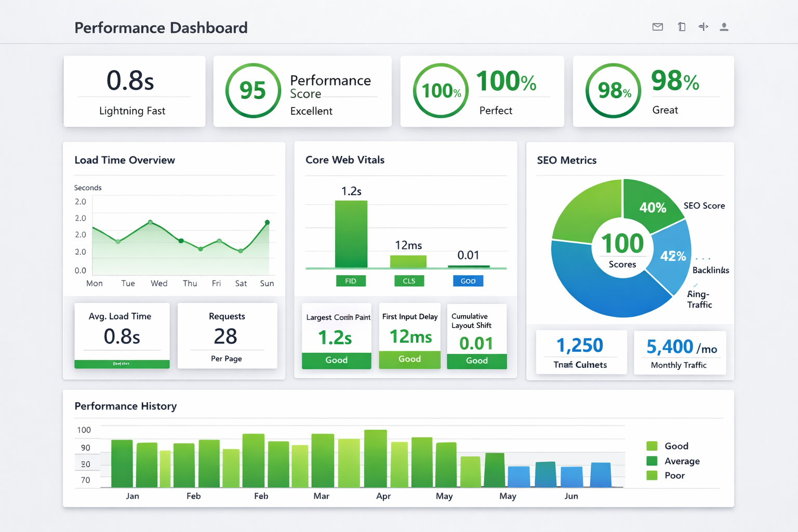Click the Sat data point on line chart
Image resolution: width=798 pixels, height=532 pixels.
[241, 250]
